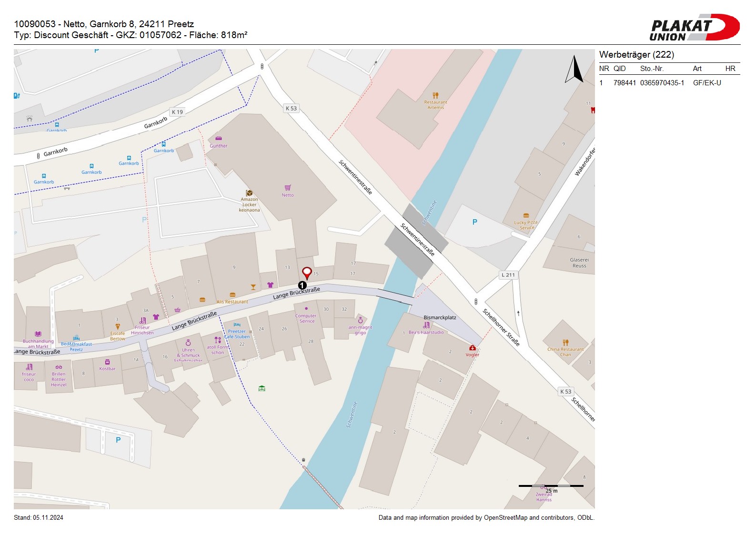Select the Vogler pharmacy icon

coord(472,348)
